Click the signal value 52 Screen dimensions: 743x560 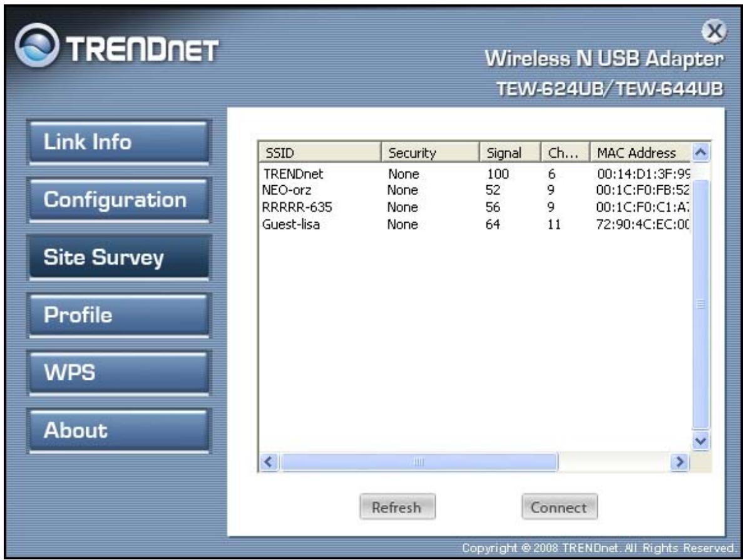(493, 190)
